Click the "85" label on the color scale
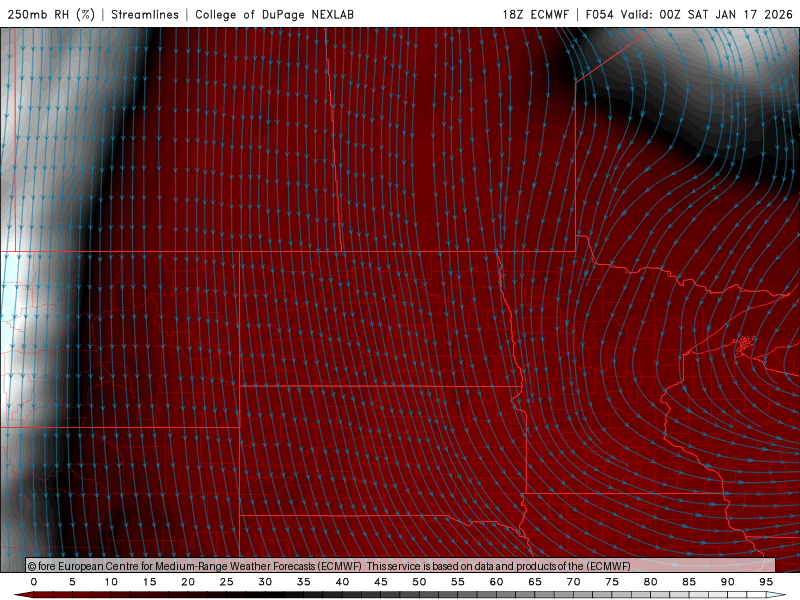800x600 pixels. click(689, 582)
